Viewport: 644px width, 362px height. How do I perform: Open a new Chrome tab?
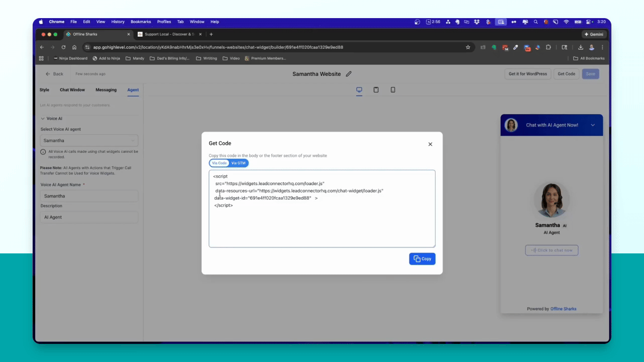point(211,34)
